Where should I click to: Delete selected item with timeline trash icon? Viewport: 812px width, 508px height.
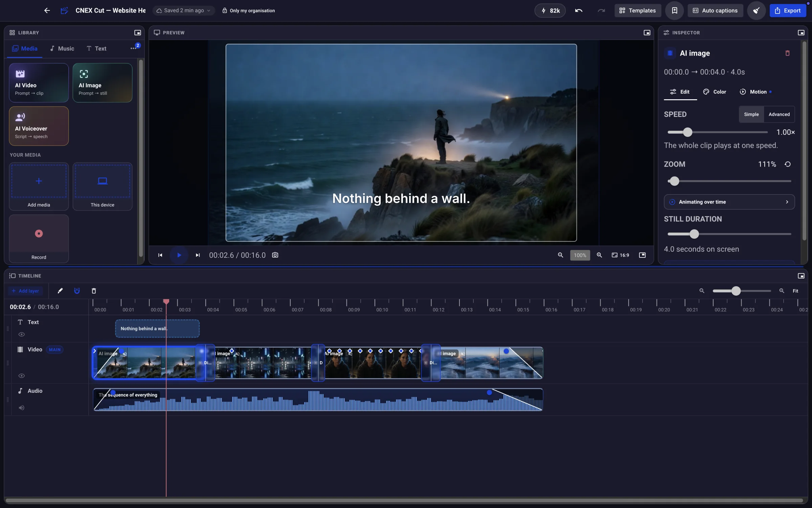(94, 291)
